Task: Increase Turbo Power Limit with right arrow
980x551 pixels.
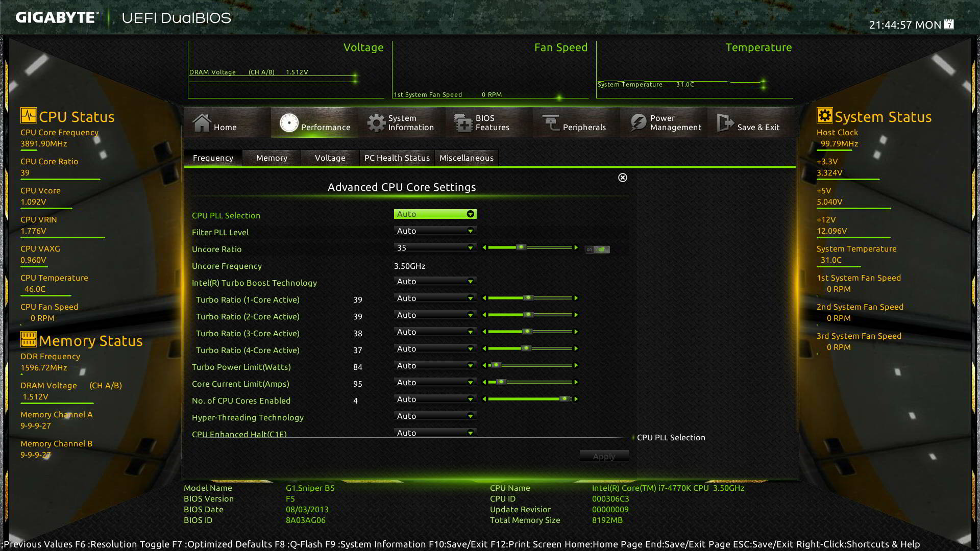Action: click(576, 365)
